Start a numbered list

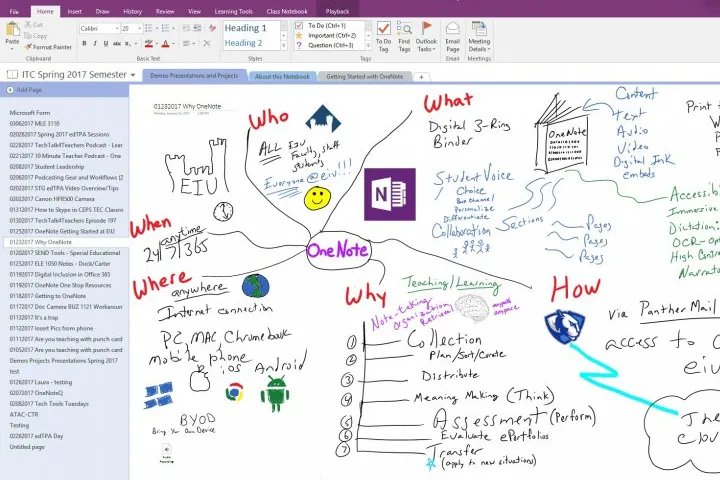coord(165,28)
